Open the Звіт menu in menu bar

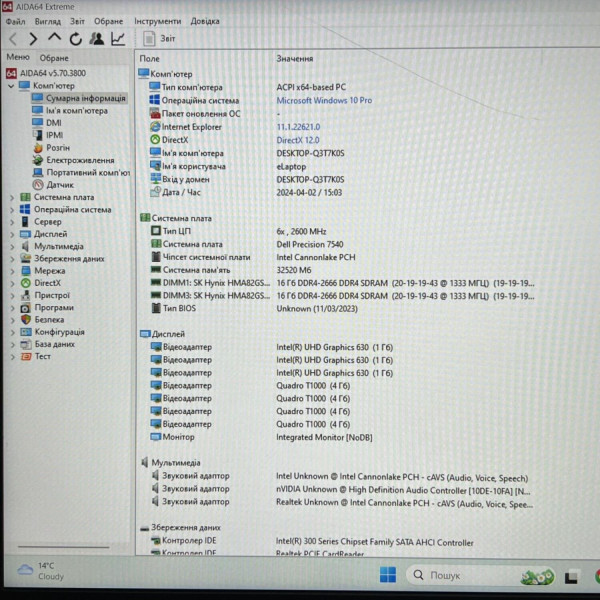point(77,21)
